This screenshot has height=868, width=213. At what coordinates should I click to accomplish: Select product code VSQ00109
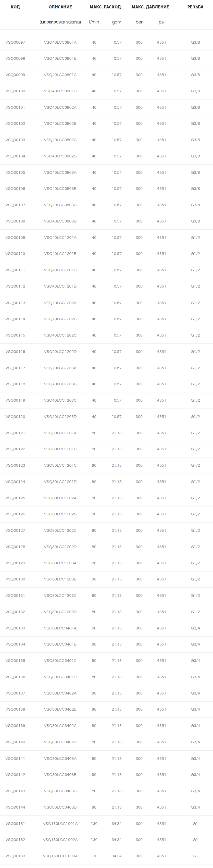point(15,238)
